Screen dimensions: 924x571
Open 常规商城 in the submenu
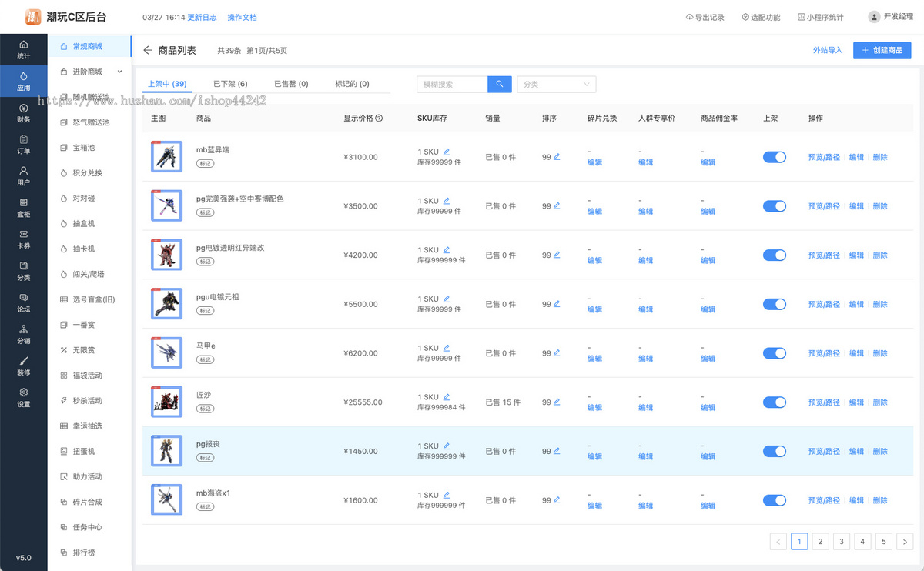coord(90,47)
